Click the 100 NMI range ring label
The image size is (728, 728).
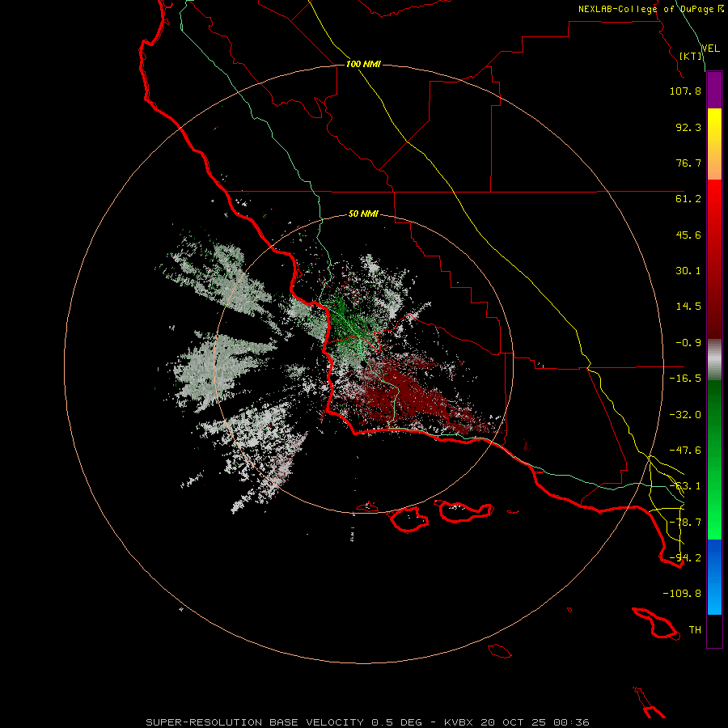click(363, 64)
